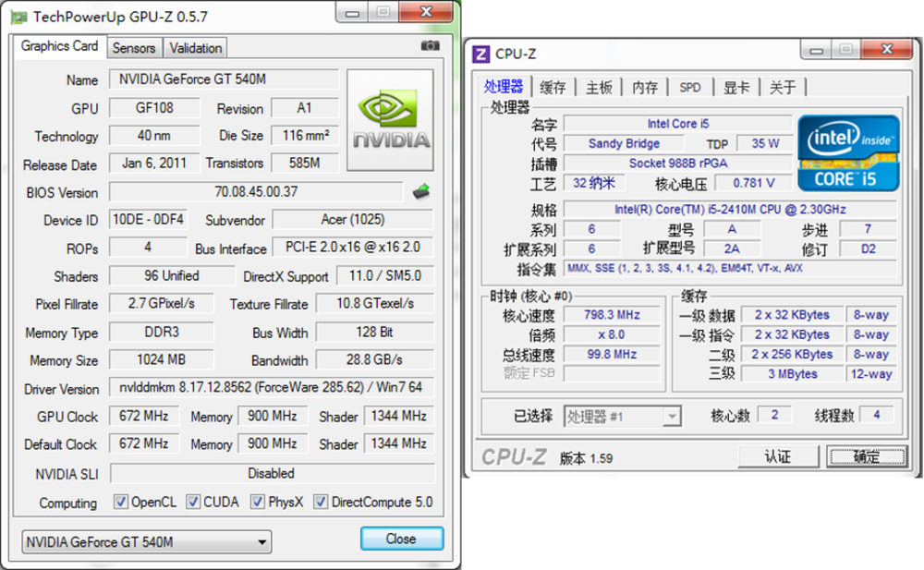Close the GPU-Z window from title bar

[x=426, y=12]
